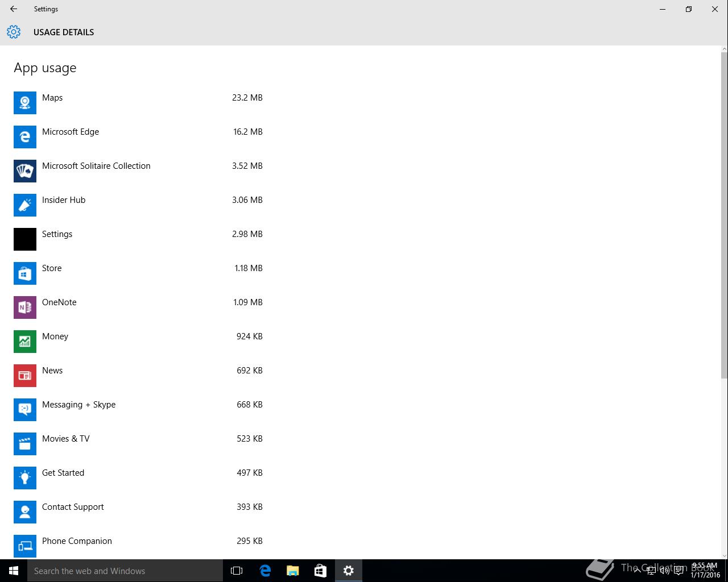Click the 668 KB usage value

coord(250,405)
